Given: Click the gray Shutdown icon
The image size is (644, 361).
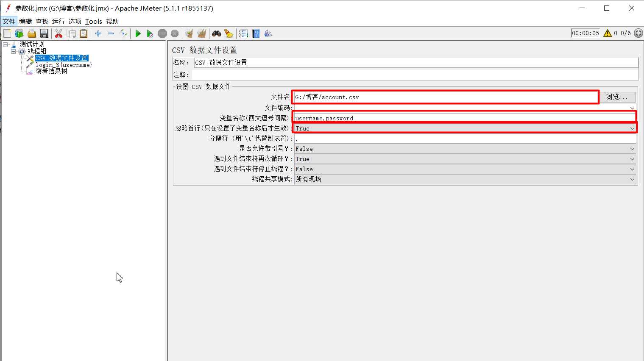Looking at the screenshot, I should (x=175, y=33).
